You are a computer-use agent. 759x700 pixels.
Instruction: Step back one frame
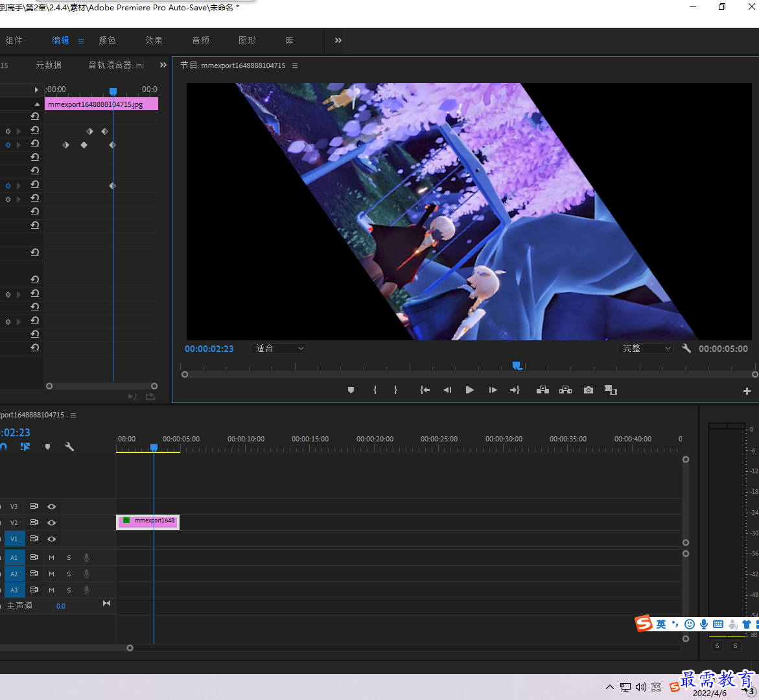(447, 390)
